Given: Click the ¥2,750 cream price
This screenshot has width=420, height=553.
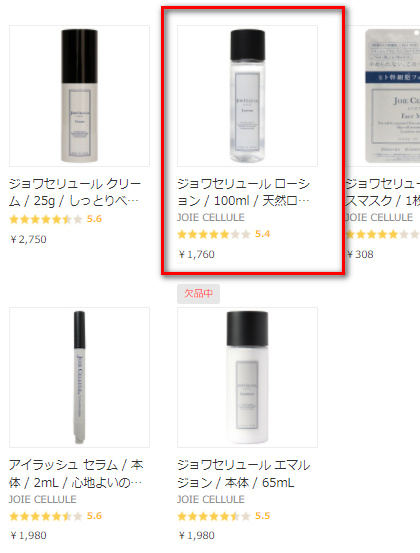Looking at the screenshot, I should coord(28,239).
